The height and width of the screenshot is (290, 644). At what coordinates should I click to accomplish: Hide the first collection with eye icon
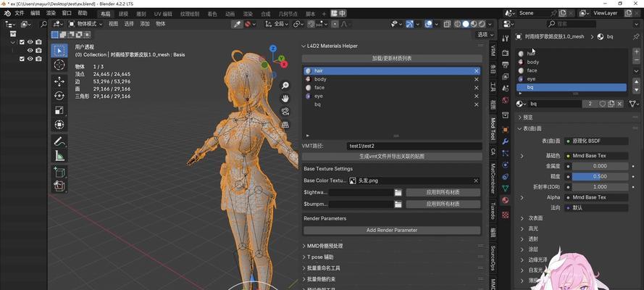(30, 42)
